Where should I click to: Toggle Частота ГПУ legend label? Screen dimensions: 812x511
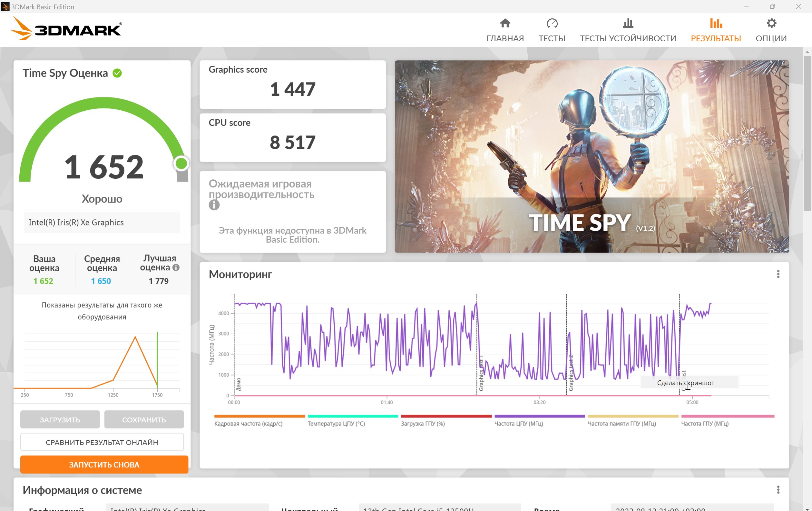coord(704,424)
